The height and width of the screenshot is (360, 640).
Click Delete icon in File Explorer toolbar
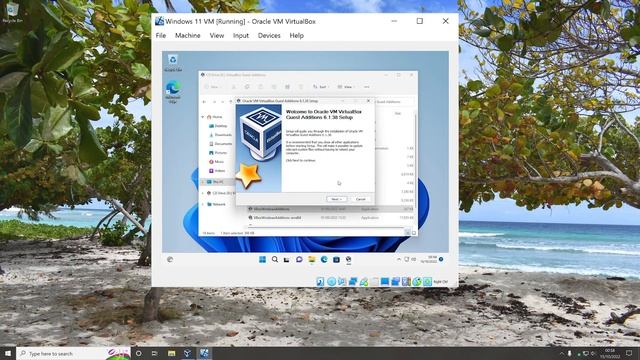(301, 87)
